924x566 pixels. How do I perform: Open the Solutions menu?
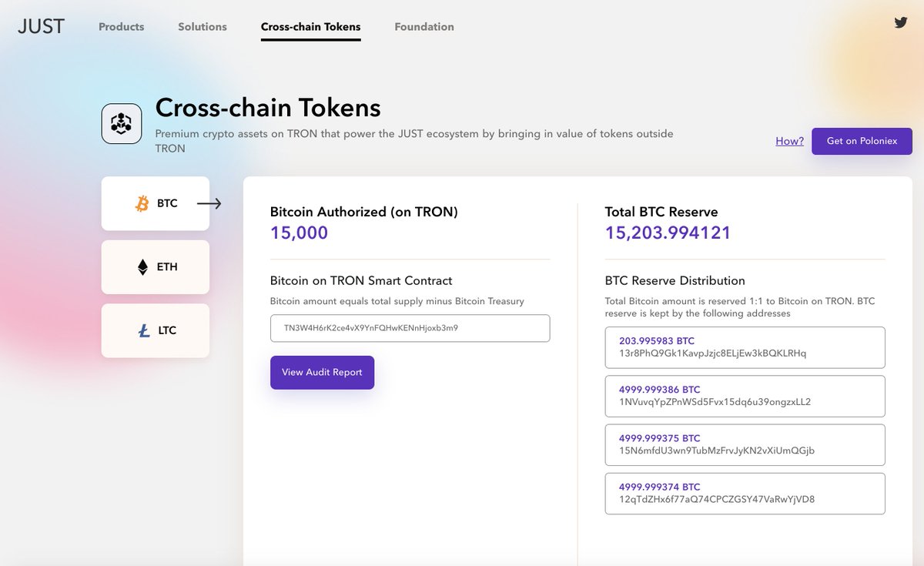pos(203,26)
